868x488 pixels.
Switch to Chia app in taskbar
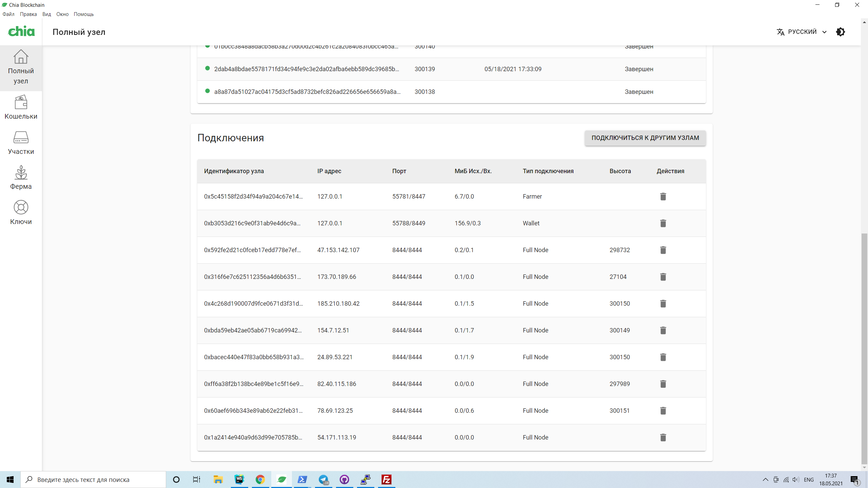[x=281, y=480]
